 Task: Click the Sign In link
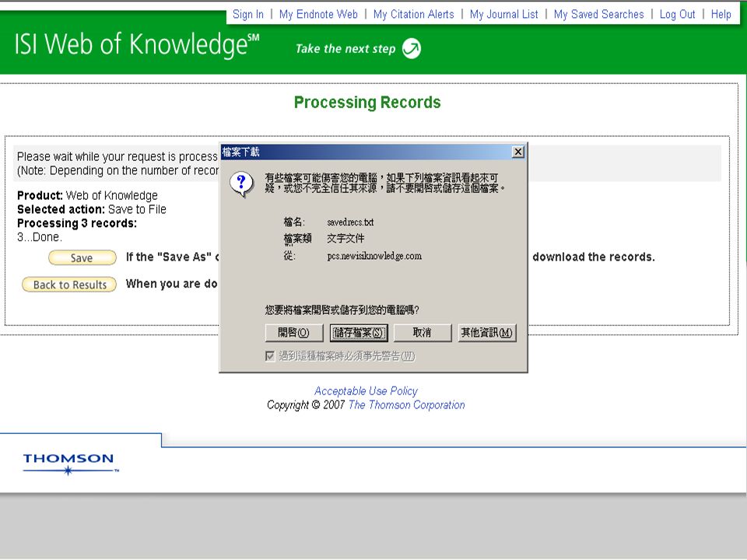(247, 14)
